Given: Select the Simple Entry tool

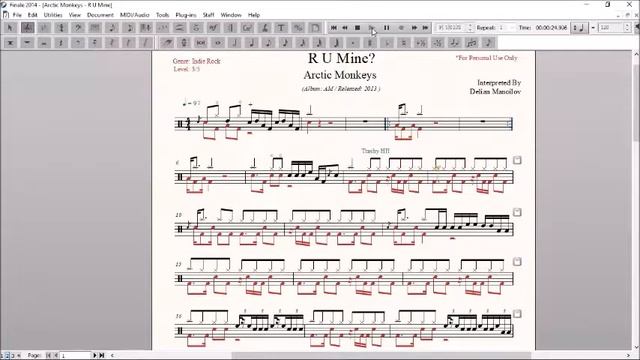Looking at the screenshot, I should (x=112, y=28).
